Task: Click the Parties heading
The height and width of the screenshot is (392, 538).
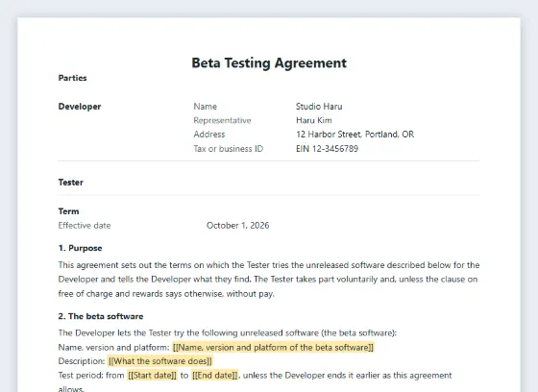Action: (x=72, y=78)
